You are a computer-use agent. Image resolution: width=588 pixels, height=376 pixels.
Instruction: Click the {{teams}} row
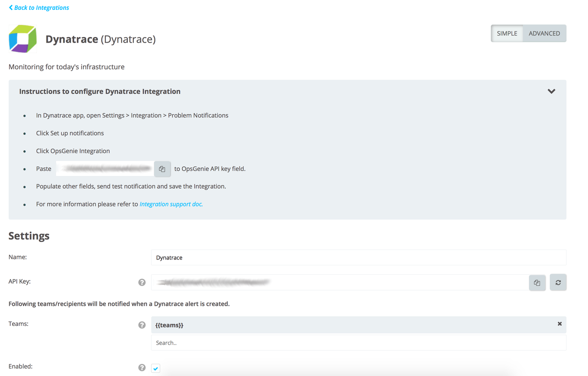click(359, 324)
